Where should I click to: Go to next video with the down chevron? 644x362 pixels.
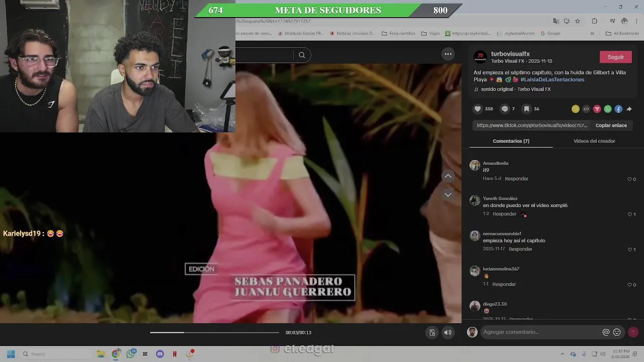click(x=448, y=195)
